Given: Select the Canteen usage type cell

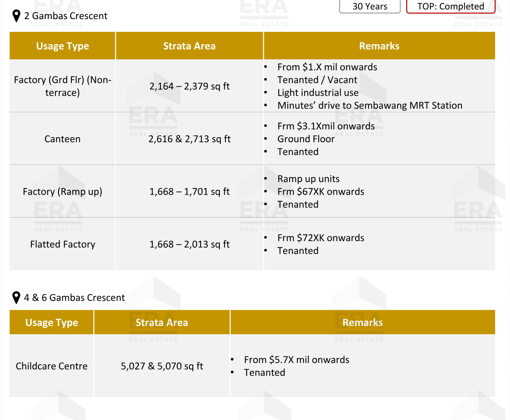Looking at the screenshot, I should coord(63,139).
